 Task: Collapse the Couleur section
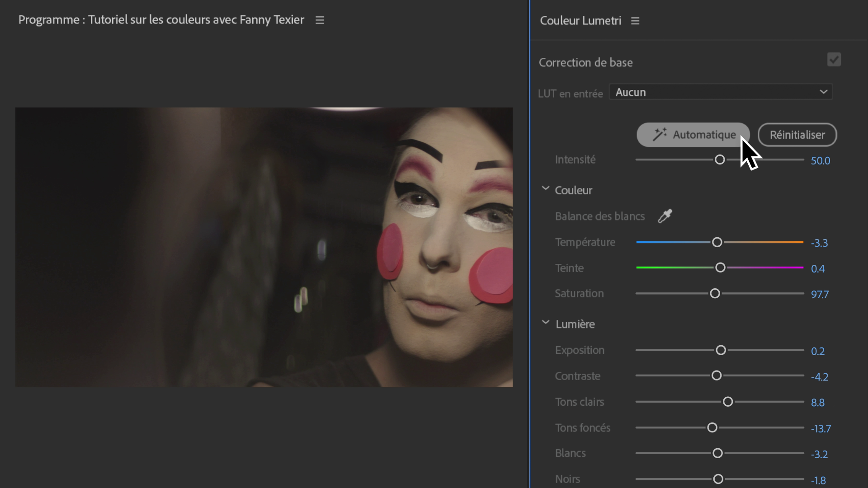point(545,189)
